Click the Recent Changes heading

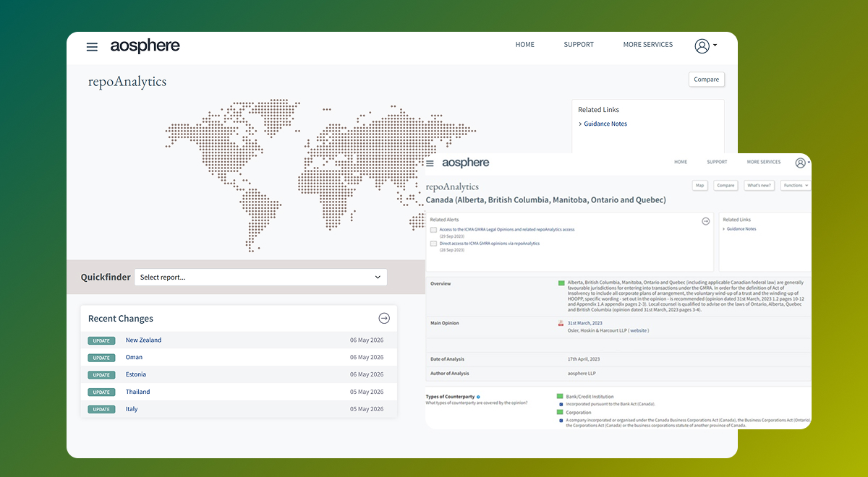(121, 319)
